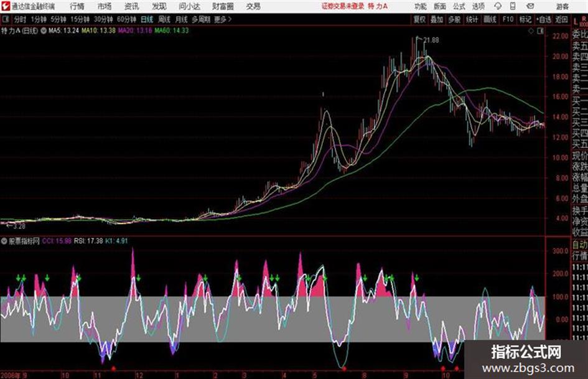Switch to 多周期 multi-period tab

[201, 19]
